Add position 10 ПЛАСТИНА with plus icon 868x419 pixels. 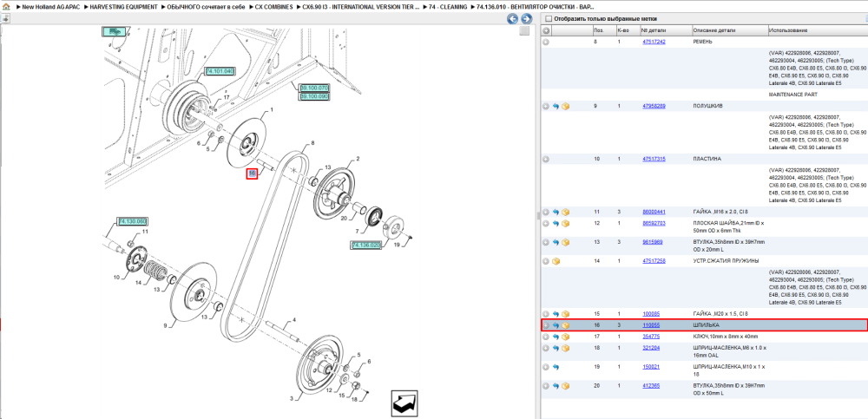(x=546, y=159)
